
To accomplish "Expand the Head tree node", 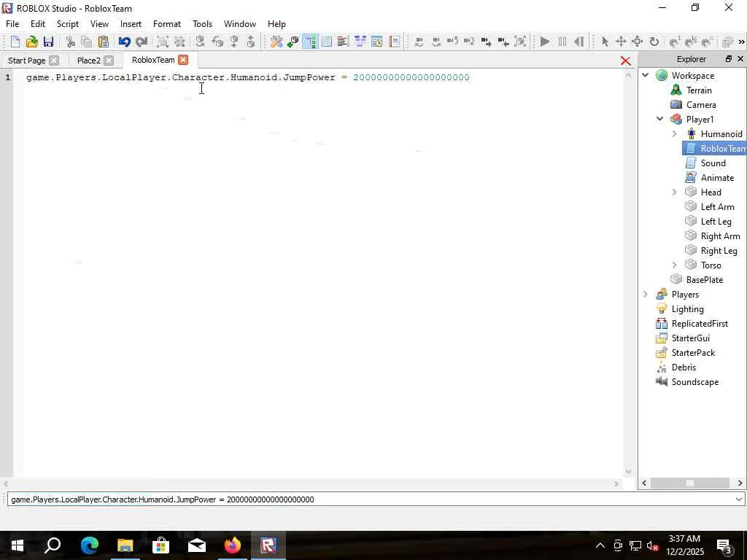I will [x=675, y=192].
